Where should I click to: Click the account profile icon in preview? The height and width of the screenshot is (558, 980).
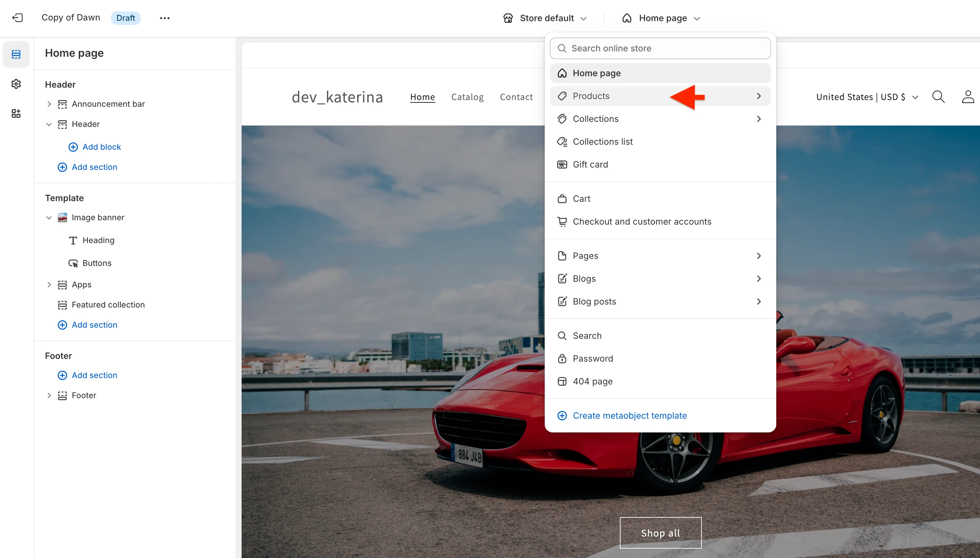(x=968, y=97)
